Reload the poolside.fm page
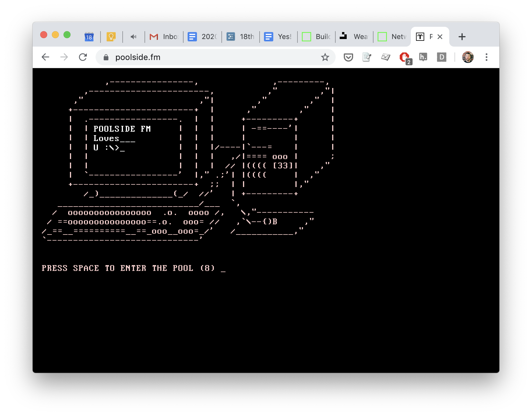The height and width of the screenshot is (416, 532). point(83,57)
